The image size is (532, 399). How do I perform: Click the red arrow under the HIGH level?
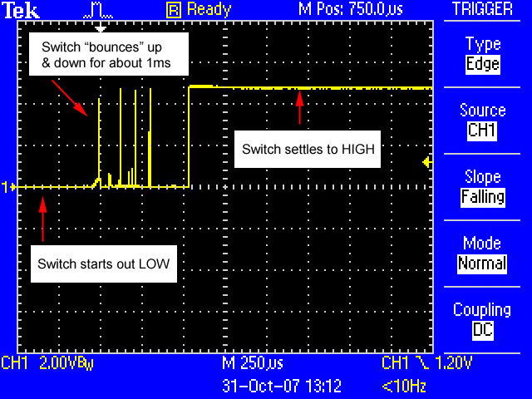tap(300, 106)
